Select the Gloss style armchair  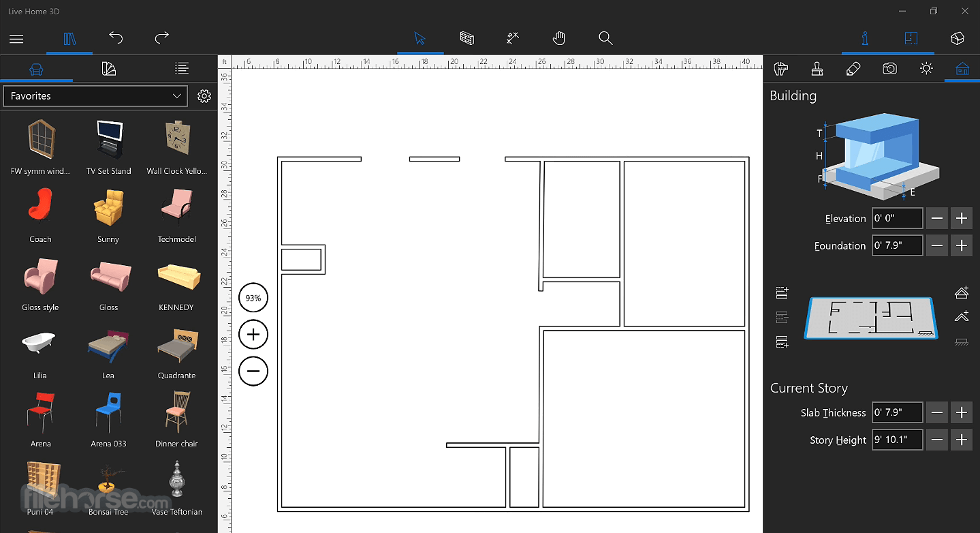point(41,284)
